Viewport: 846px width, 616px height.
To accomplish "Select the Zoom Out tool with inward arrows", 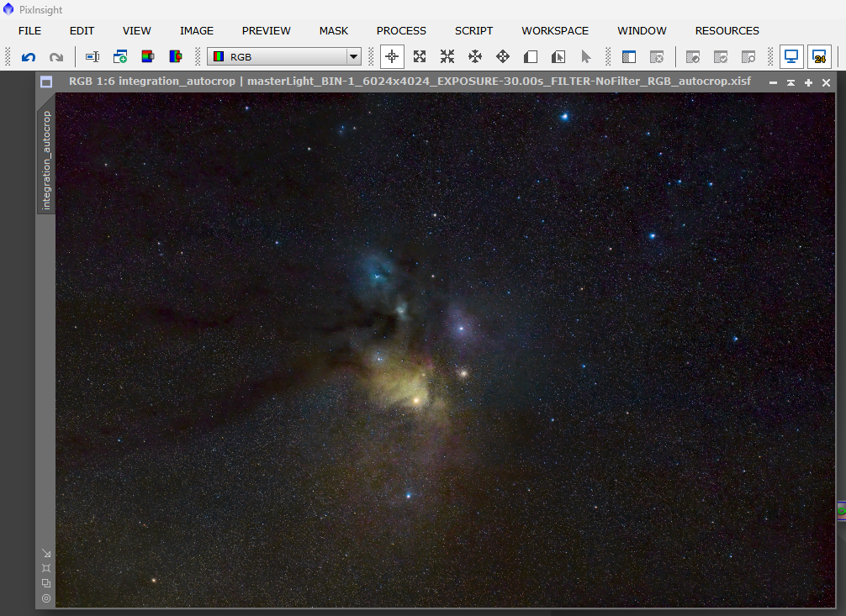I will pos(447,56).
